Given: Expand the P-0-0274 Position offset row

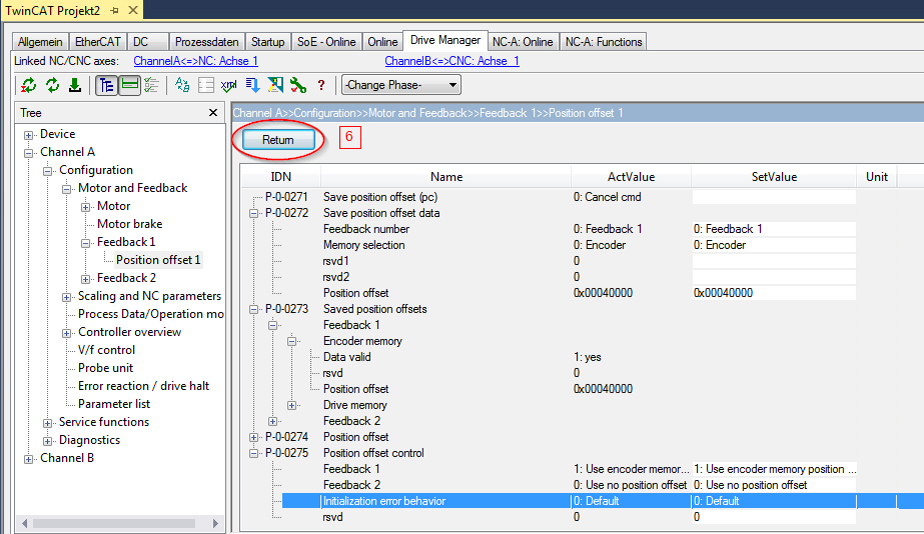Looking at the screenshot, I should (253, 437).
